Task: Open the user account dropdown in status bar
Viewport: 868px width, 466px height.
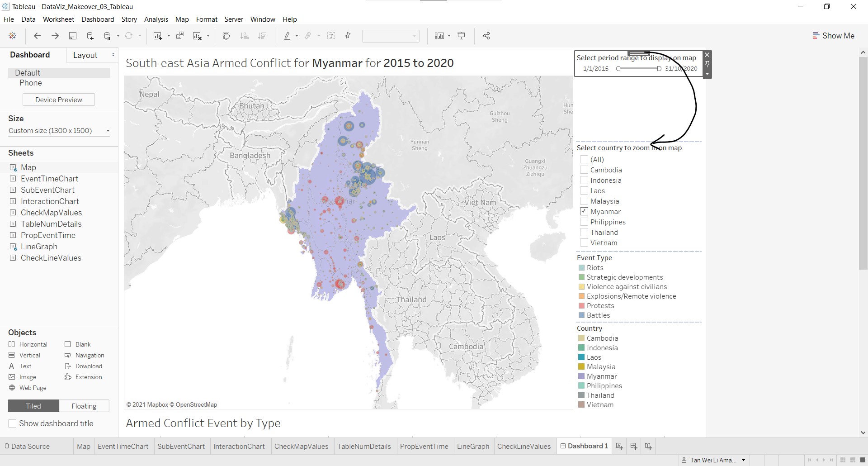Action: pyautogui.click(x=743, y=460)
